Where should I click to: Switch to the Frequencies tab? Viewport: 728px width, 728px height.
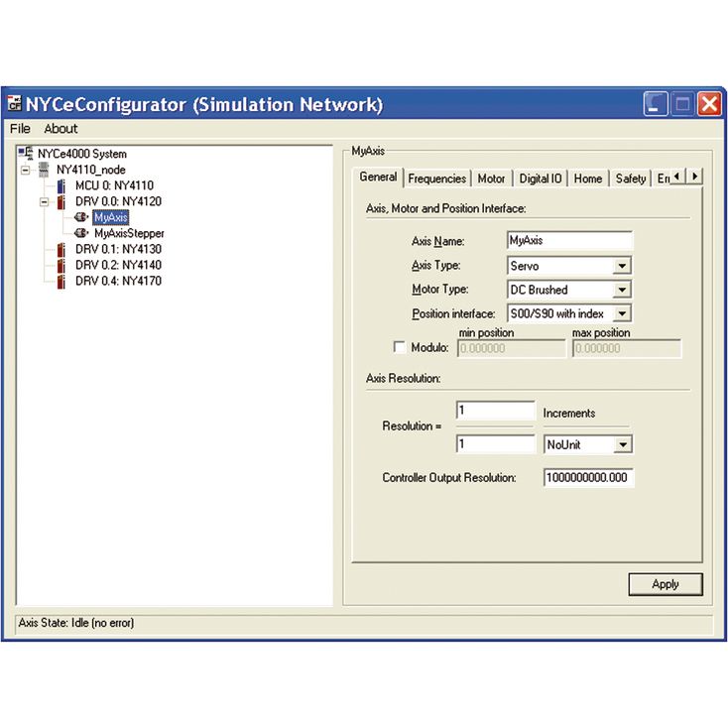tap(436, 179)
